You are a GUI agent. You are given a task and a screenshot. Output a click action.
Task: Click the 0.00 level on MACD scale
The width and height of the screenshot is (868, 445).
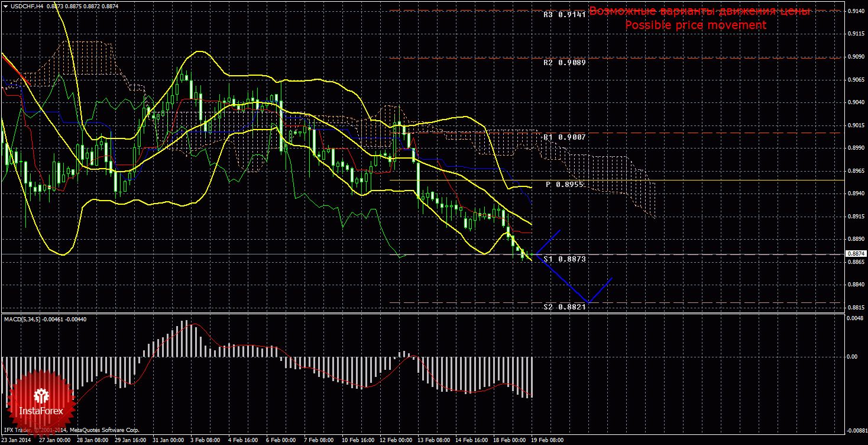(x=852, y=357)
